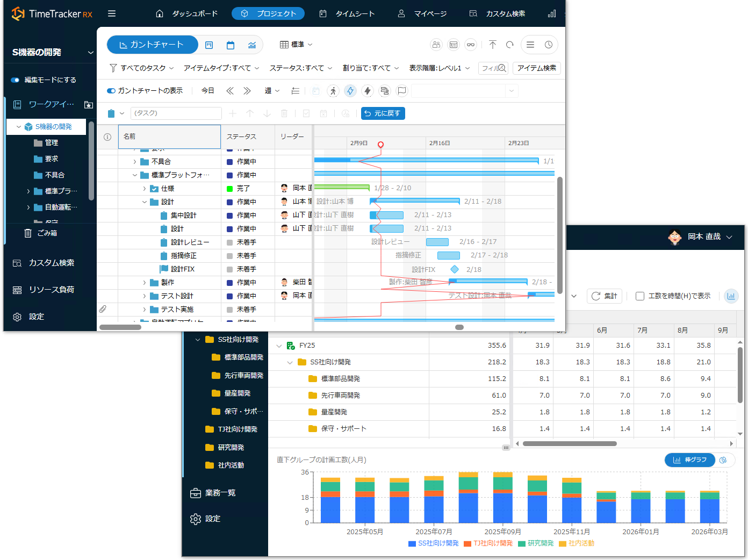Image resolution: width=748 pixels, height=560 pixels.
Task: Open the ステータス:すべて filter dropdown
Action: click(301, 68)
